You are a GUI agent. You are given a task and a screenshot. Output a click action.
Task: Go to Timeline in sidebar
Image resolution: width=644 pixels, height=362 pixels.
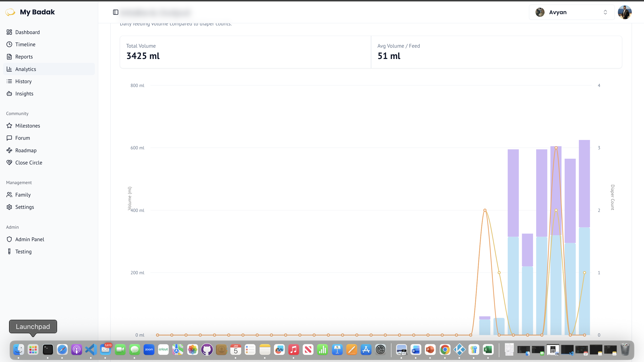pyautogui.click(x=25, y=44)
